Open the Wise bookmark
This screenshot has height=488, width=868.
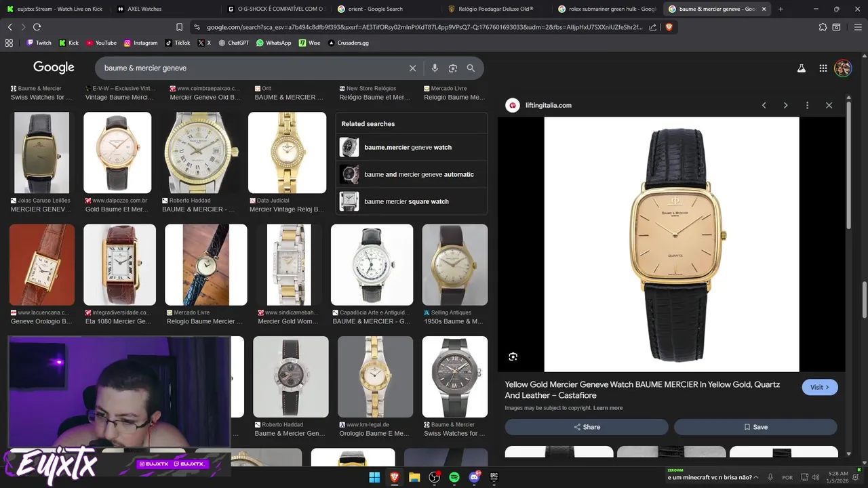[x=309, y=43]
